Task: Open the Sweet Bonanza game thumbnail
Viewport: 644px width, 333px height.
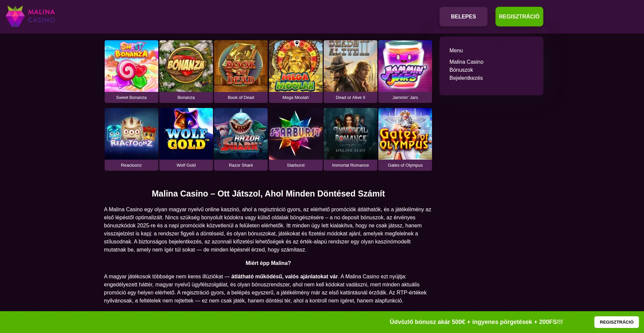Action: coord(131,66)
